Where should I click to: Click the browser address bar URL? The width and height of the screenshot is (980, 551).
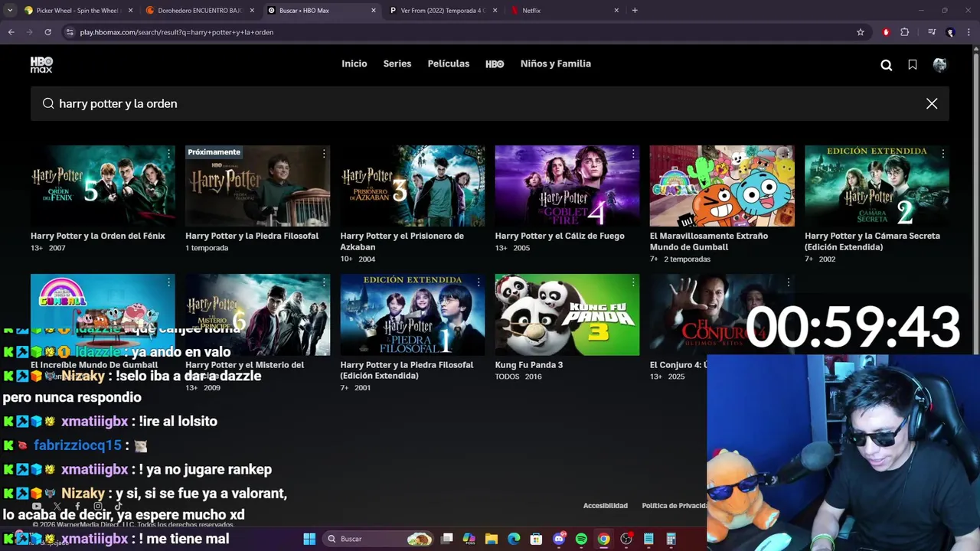coord(177,32)
